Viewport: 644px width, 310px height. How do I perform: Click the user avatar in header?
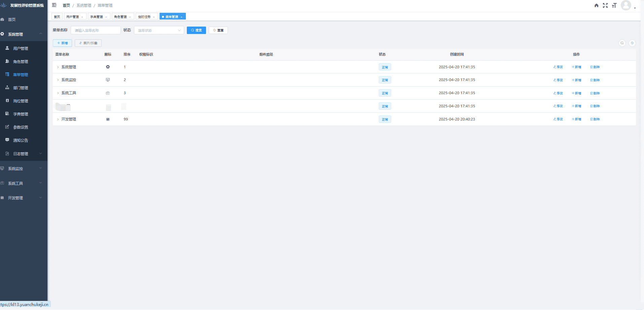[626, 5]
